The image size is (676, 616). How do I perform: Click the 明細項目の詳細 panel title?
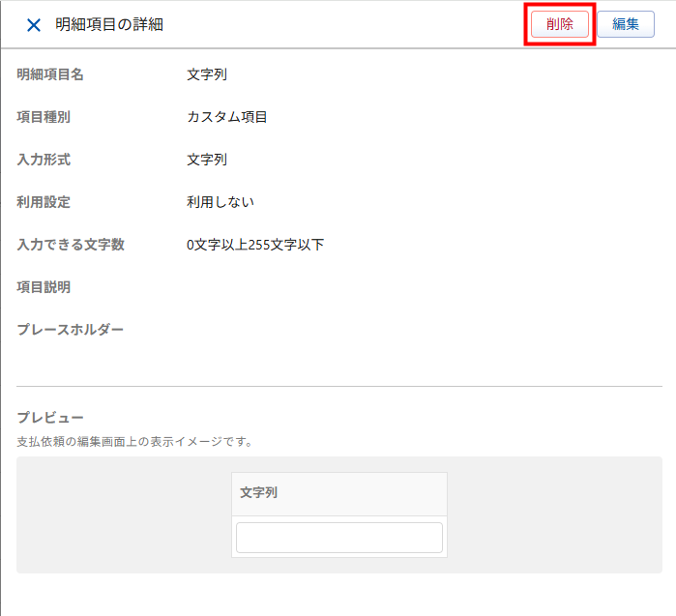point(108,25)
